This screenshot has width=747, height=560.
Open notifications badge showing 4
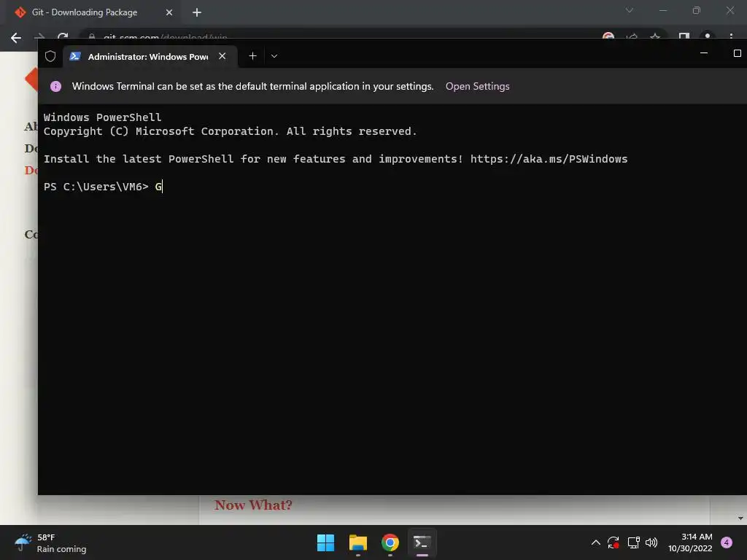[727, 542]
